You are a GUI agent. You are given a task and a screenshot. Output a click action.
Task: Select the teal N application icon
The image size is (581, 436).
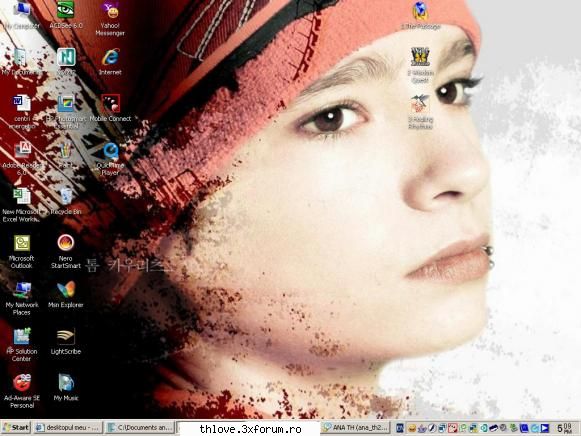click(x=66, y=57)
